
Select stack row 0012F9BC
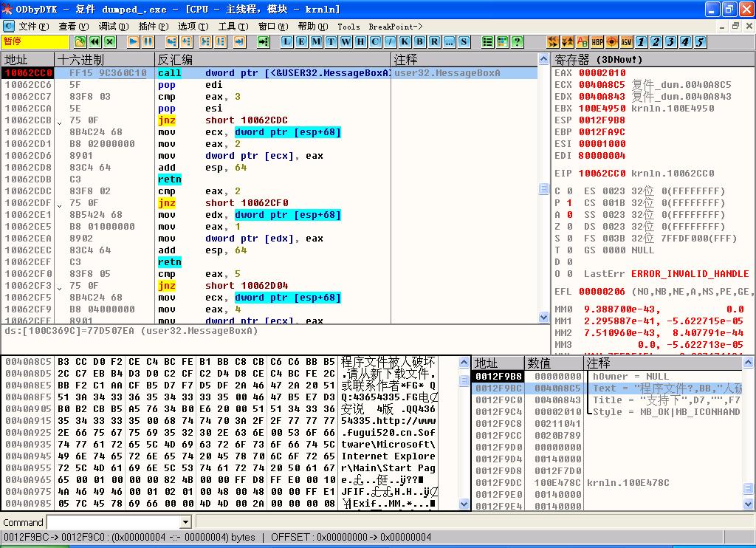coord(607,388)
